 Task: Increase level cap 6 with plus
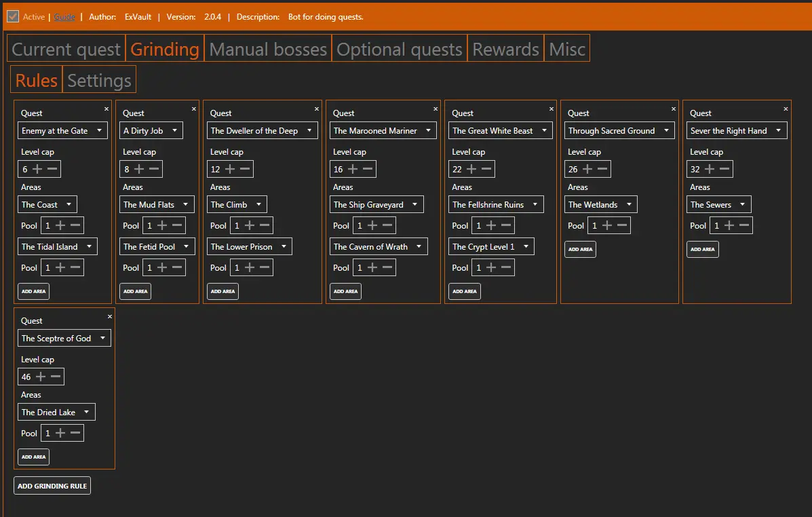pyautogui.click(x=37, y=169)
